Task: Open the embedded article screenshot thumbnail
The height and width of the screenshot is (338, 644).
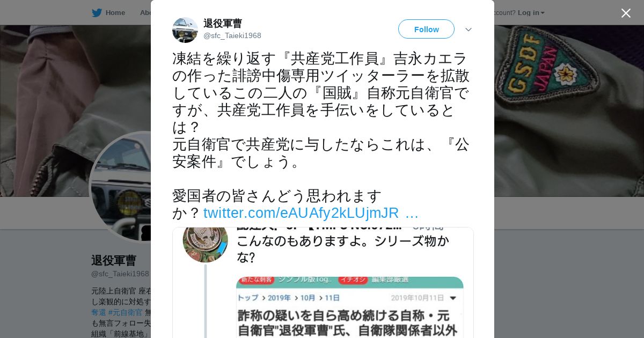Action: click(x=350, y=307)
